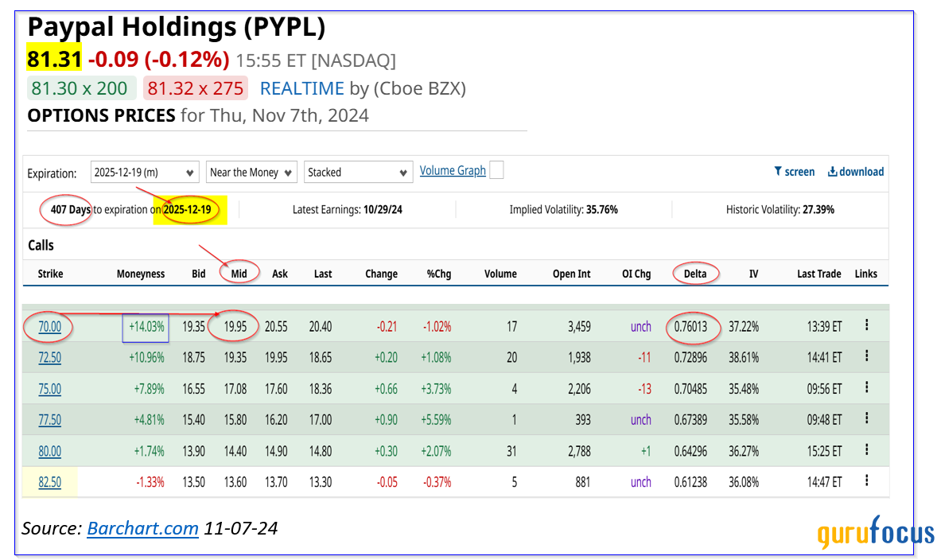Click the +3.73% change in 75.00 row
941x560 pixels.
pos(436,389)
